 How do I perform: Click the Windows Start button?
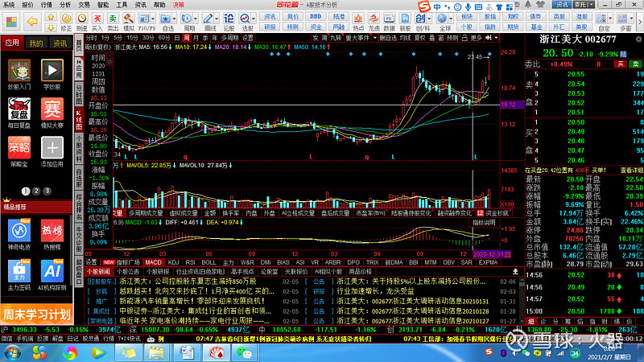(12, 353)
